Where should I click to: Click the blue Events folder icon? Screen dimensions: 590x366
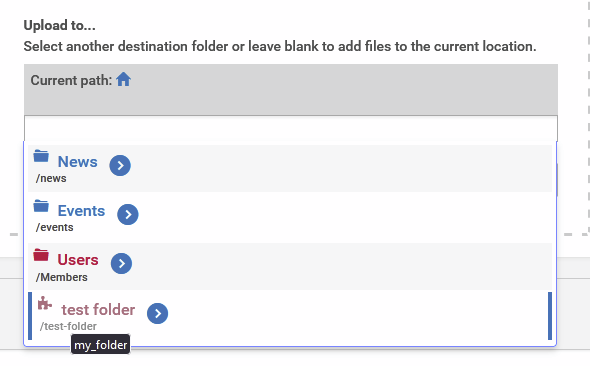(41, 206)
